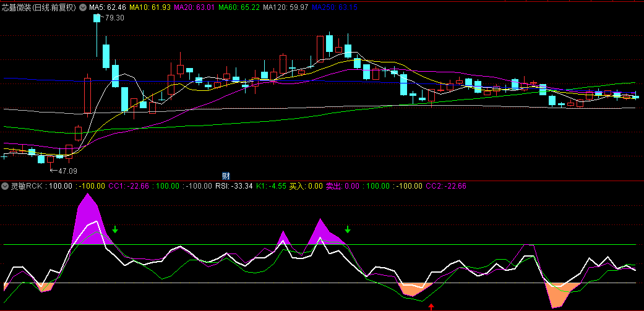This screenshot has height=311, width=644.
Task: Click the red up arrow buy signal
Action: [431, 305]
